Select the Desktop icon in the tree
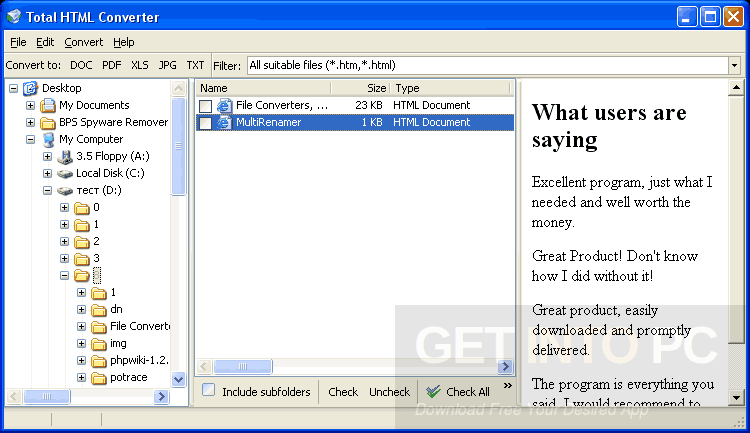Screen dimensions: 750x433 pyautogui.click(x=31, y=88)
